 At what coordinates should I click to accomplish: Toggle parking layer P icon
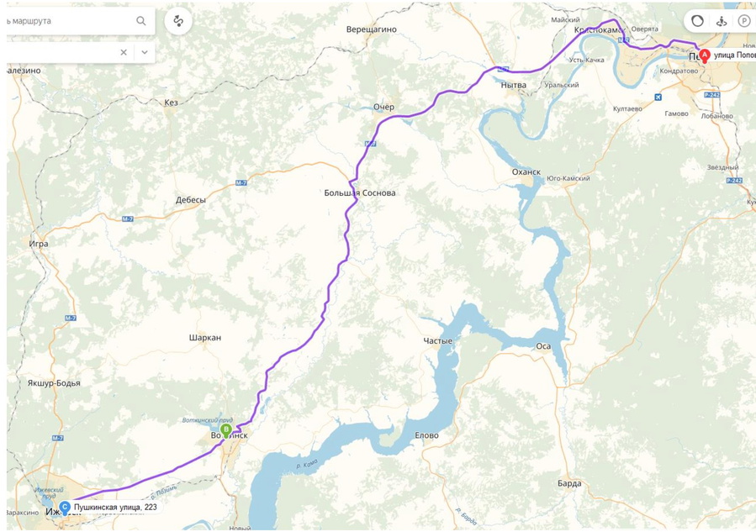[x=744, y=21]
